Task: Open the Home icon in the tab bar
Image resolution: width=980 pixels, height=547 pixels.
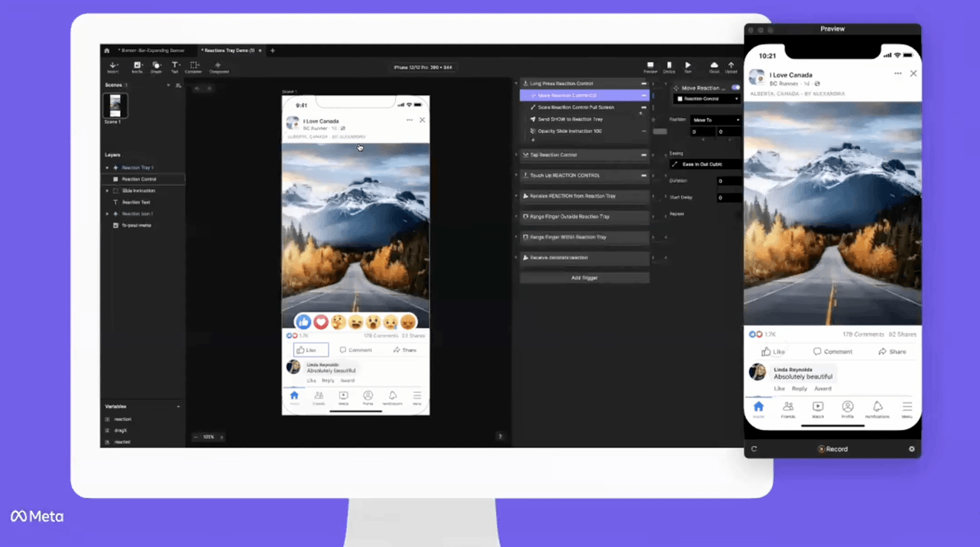Action: tap(106, 50)
